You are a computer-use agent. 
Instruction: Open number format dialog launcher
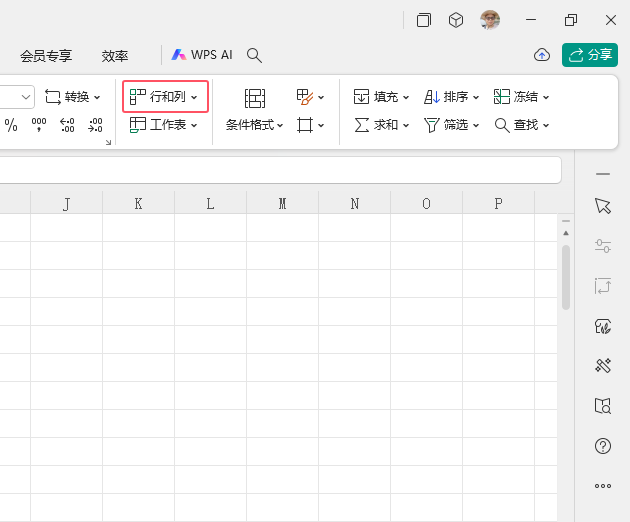[x=108, y=142]
